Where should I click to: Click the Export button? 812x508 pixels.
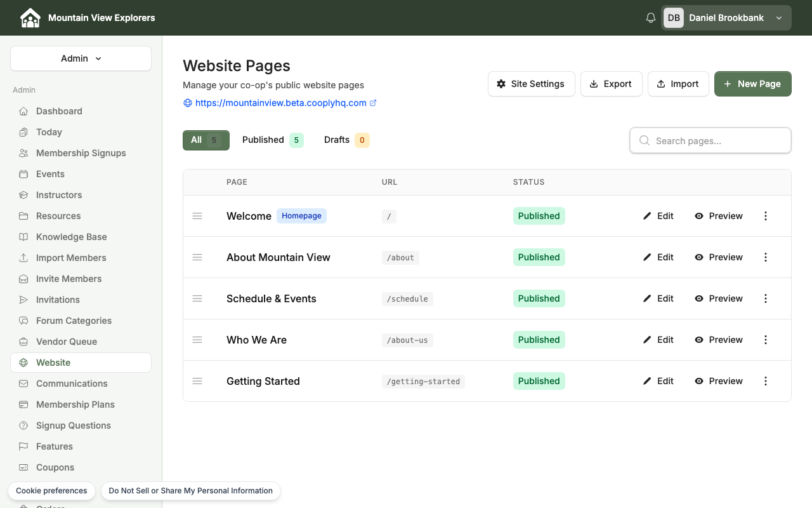611,84
